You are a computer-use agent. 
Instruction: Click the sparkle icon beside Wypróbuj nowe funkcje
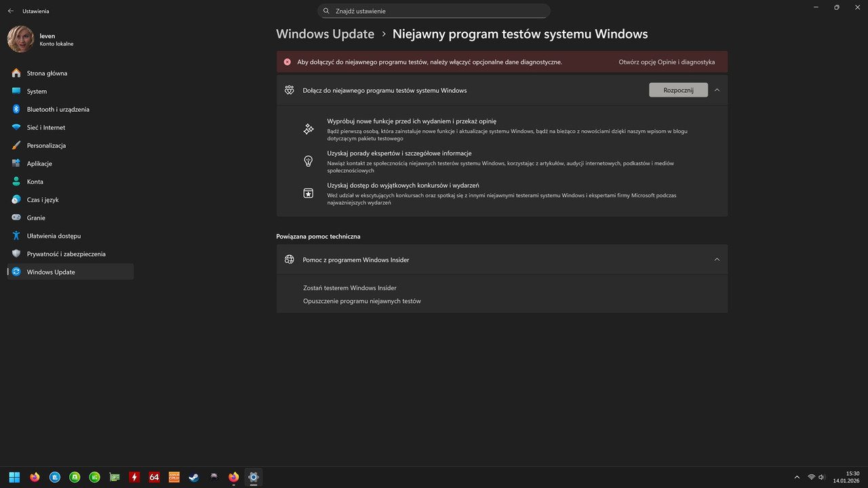pyautogui.click(x=309, y=129)
